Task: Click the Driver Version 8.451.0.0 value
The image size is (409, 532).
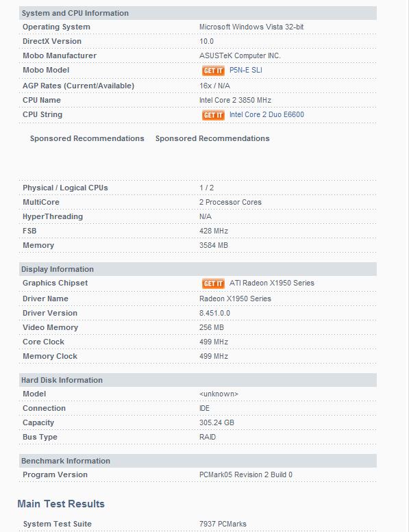Action: point(214,313)
